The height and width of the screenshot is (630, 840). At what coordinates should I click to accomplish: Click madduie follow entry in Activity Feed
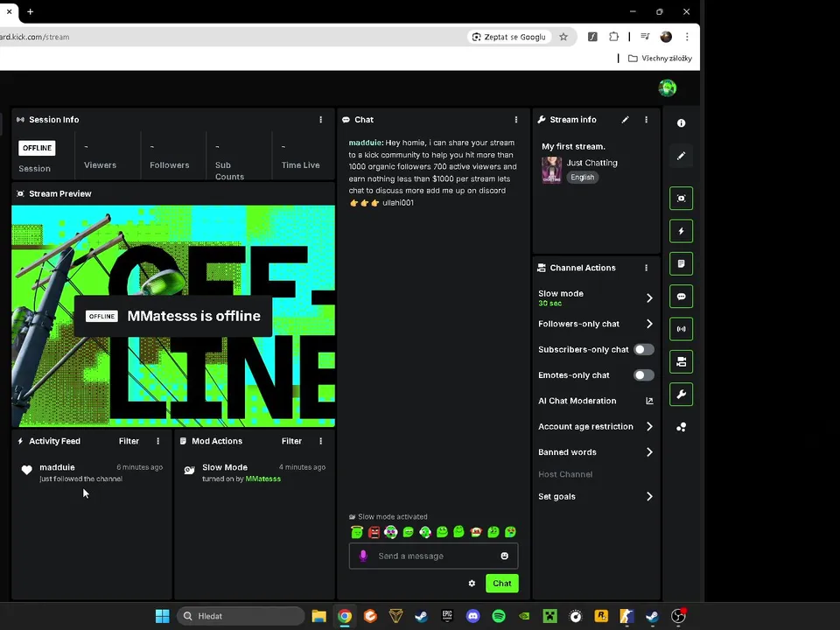[x=92, y=472]
